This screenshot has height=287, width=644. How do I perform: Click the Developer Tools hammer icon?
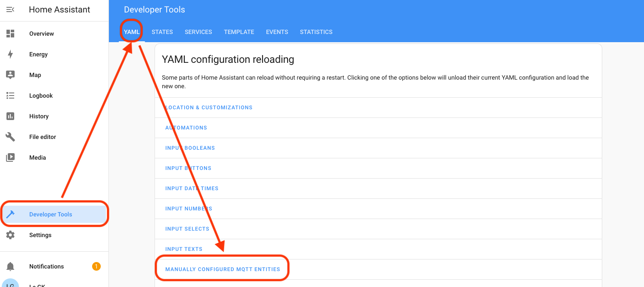pyautogui.click(x=10, y=214)
